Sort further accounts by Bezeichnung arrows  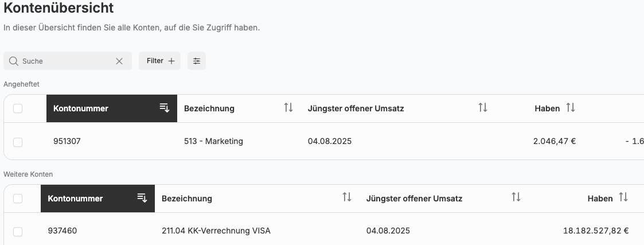tap(347, 198)
